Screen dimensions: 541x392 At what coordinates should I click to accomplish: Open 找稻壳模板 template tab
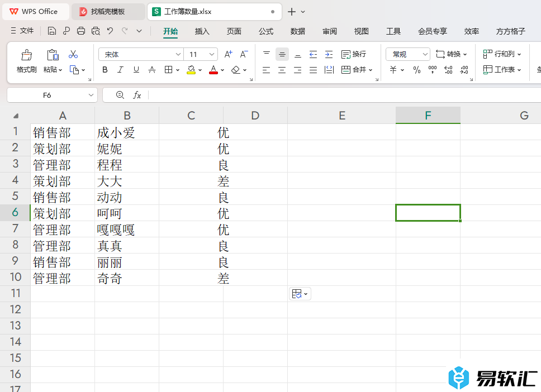coord(108,12)
